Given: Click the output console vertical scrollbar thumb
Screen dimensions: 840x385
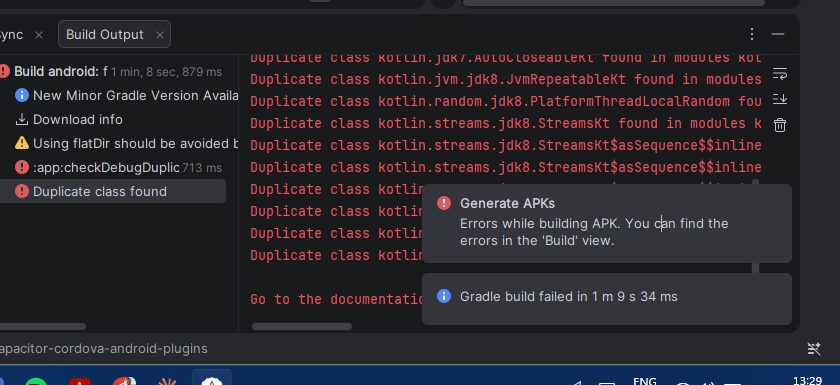Looking at the screenshot, I should [x=755, y=267].
